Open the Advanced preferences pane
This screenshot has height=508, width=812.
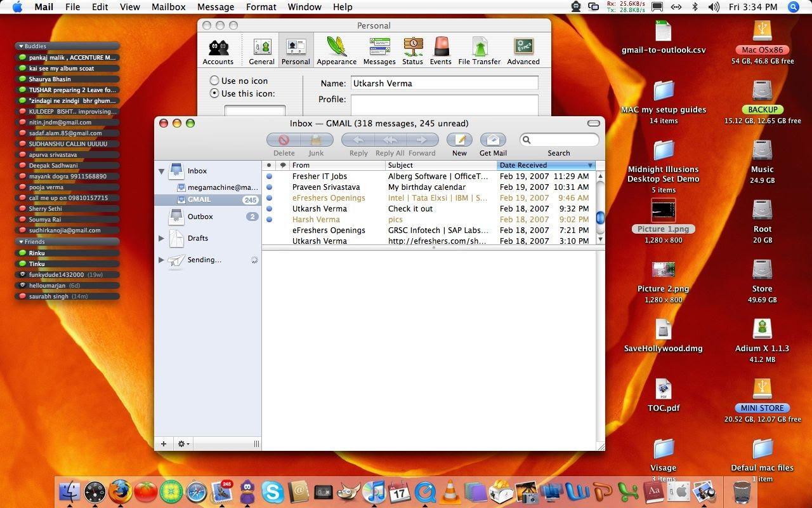pos(523,51)
